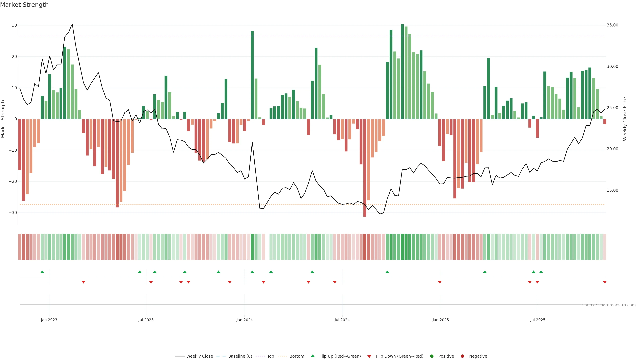The image size is (644, 362).
Task: Click the Jan 2025 x-axis label
Action: coord(441,320)
